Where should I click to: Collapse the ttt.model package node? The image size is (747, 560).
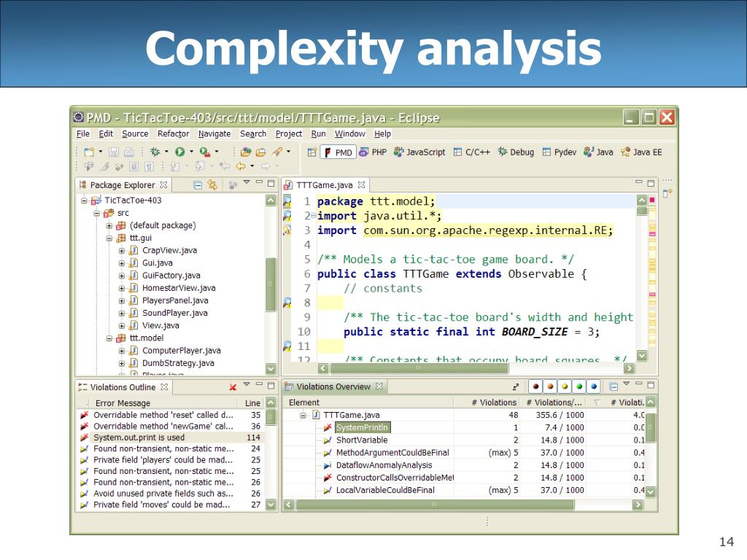(x=109, y=338)
